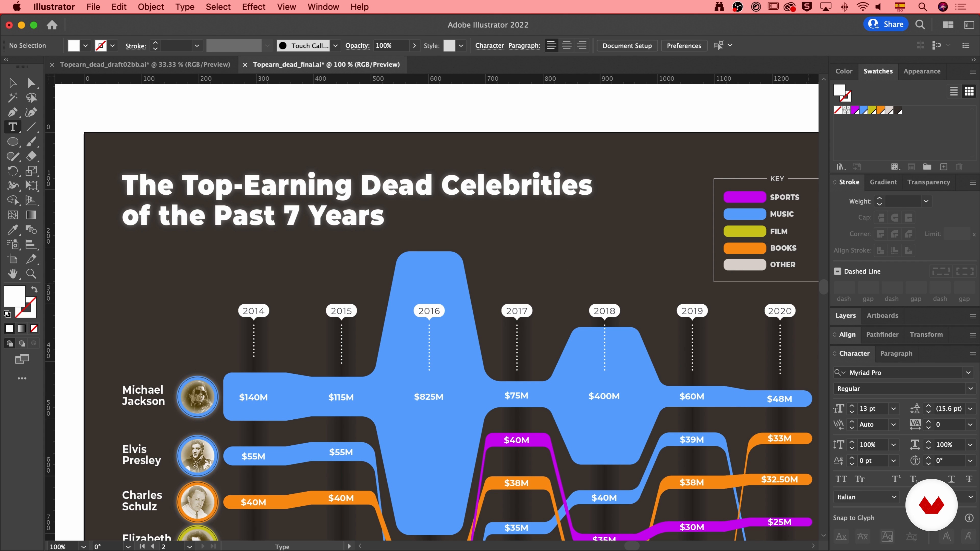The height and width of the screenshot is (551, 980).
Task: Click the Document Setup button
Action: click(627, 46)
